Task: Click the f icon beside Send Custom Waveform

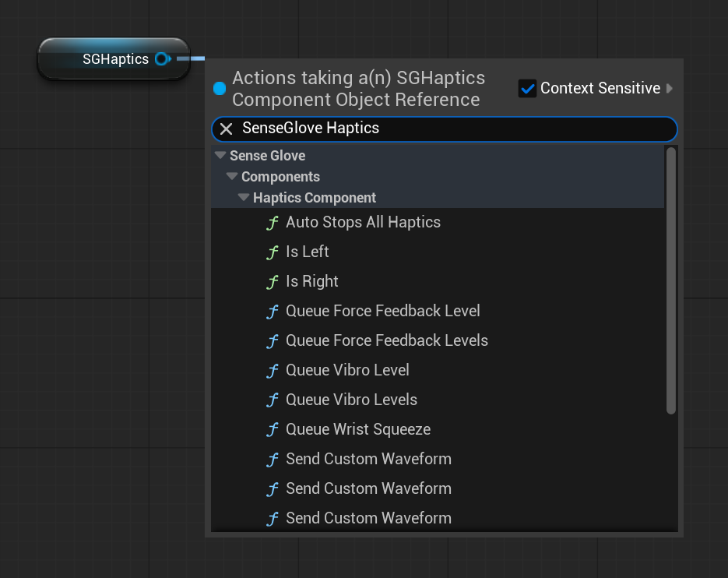Action: (x=273, y=459)
